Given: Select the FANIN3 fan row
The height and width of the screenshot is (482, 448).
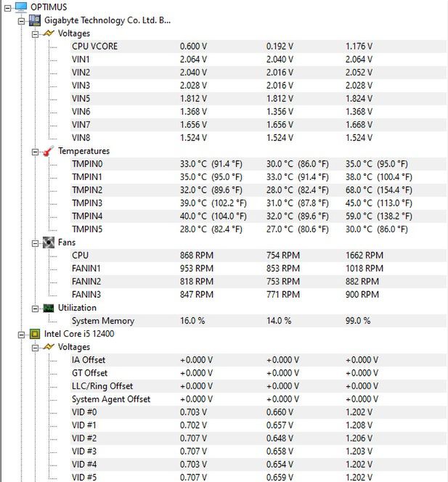Looking at the screenshot, I should tap(258, 295).
